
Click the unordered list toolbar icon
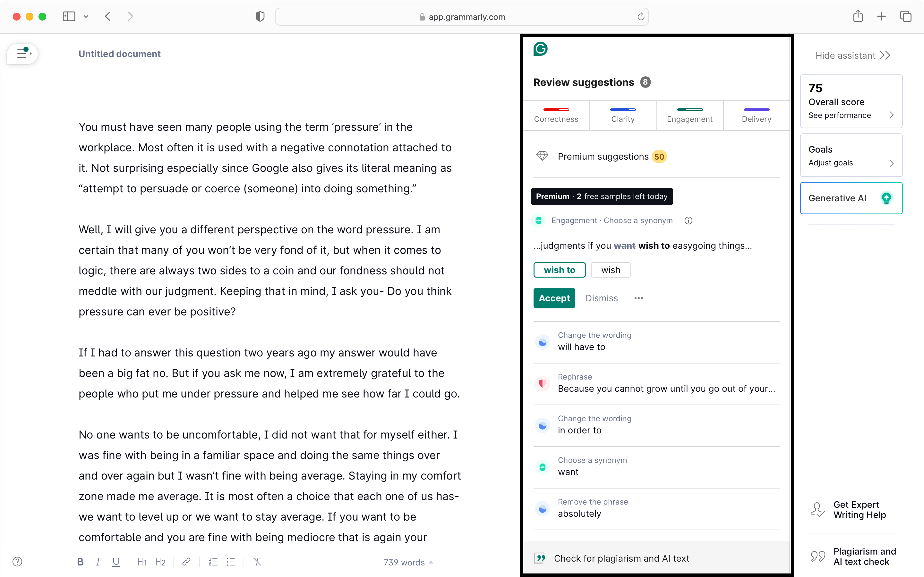232,562
